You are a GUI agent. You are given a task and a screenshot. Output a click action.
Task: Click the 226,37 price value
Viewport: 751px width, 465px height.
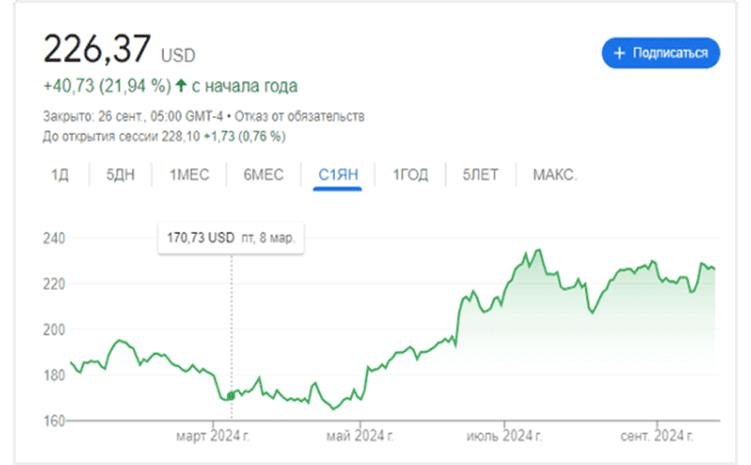tap(96, 49)
